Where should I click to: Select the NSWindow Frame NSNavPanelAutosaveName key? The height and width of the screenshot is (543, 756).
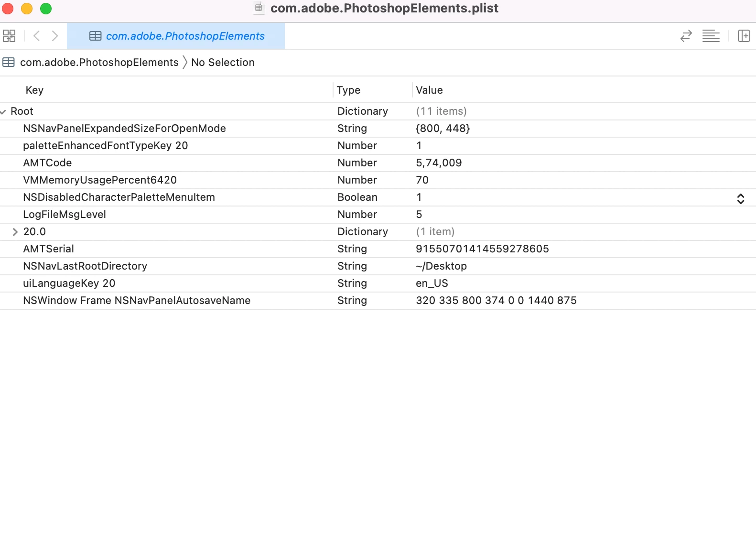(137, 300)
